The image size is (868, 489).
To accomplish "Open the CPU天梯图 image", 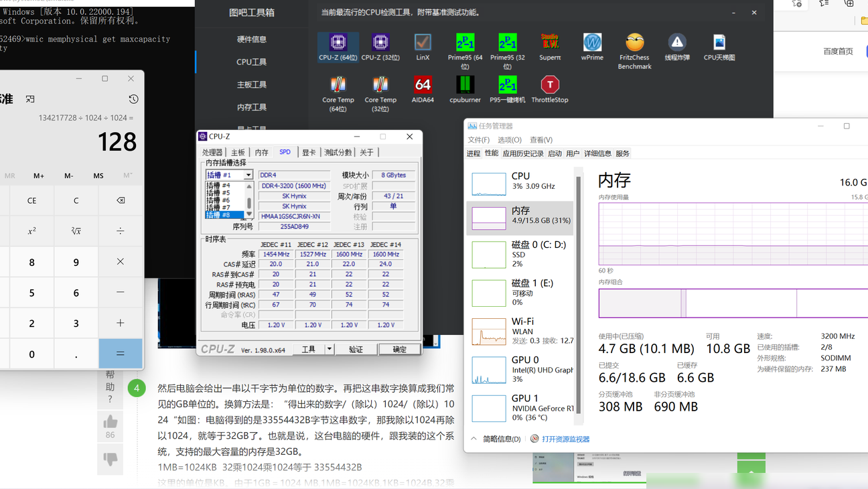I will tap(719, 47).
